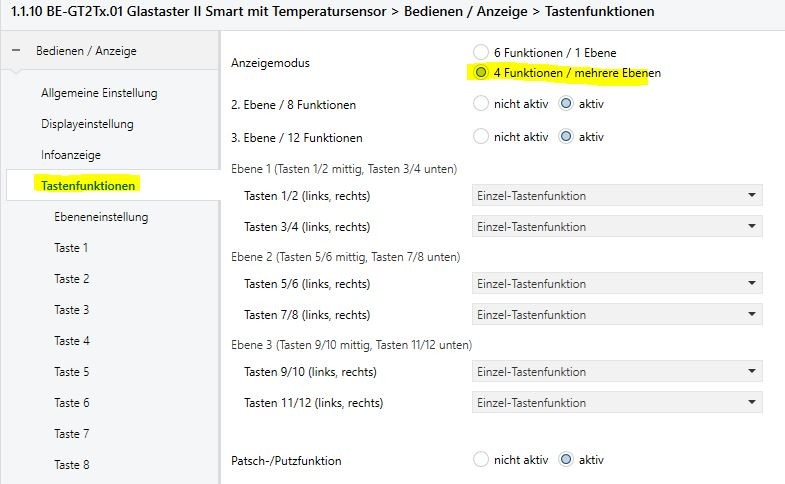Open the Tasten 11/12 function dropdown
The width and height of the screenshot is (785, 484).
[616, 403]
